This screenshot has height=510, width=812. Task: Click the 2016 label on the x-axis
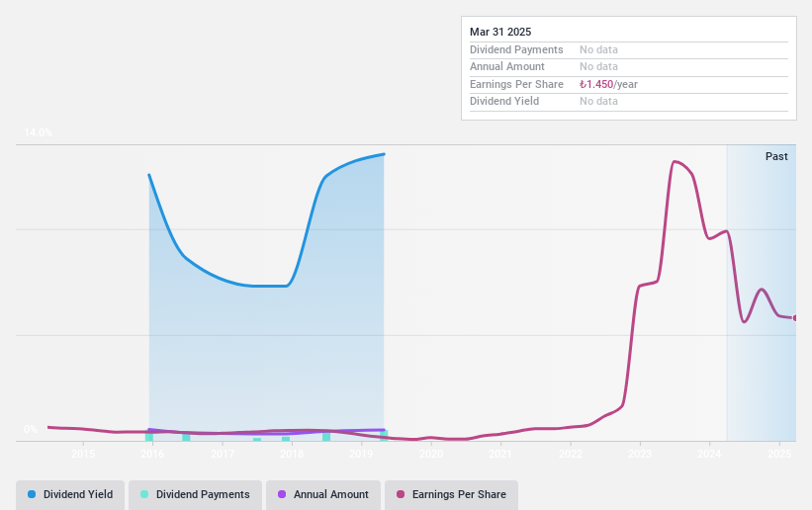(152, 454)
